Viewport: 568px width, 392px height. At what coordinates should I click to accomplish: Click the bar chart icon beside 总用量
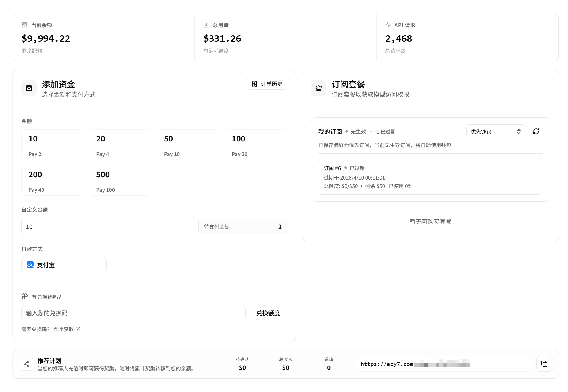(206, 25)
